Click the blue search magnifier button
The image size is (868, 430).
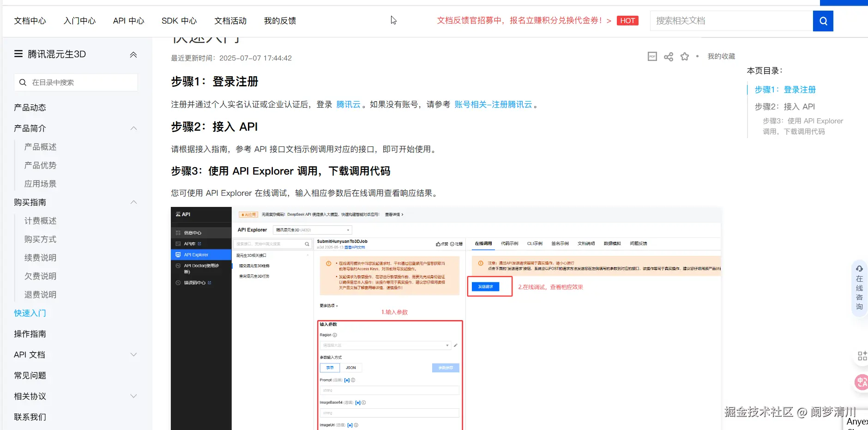click(x=823, y=21)
